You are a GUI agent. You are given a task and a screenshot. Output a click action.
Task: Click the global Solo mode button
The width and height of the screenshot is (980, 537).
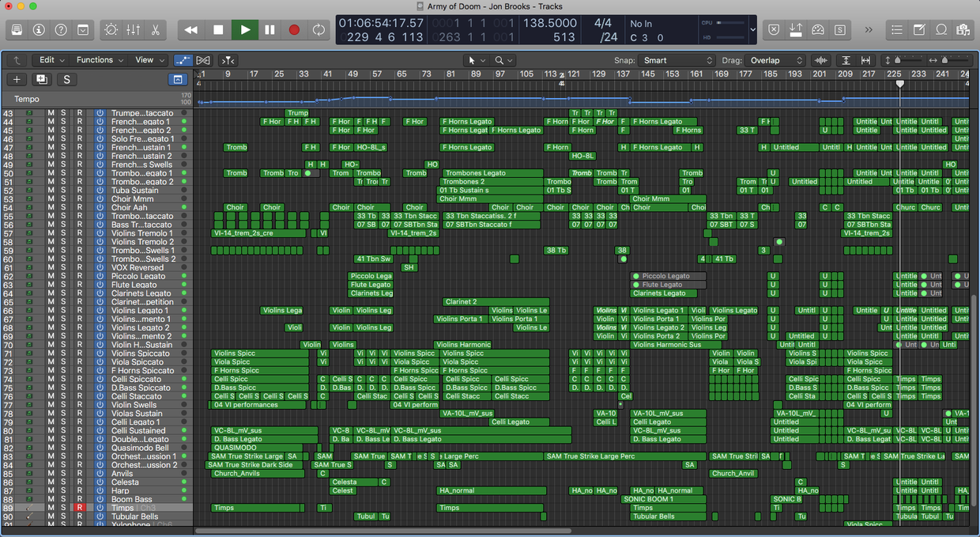coord(66,79)
